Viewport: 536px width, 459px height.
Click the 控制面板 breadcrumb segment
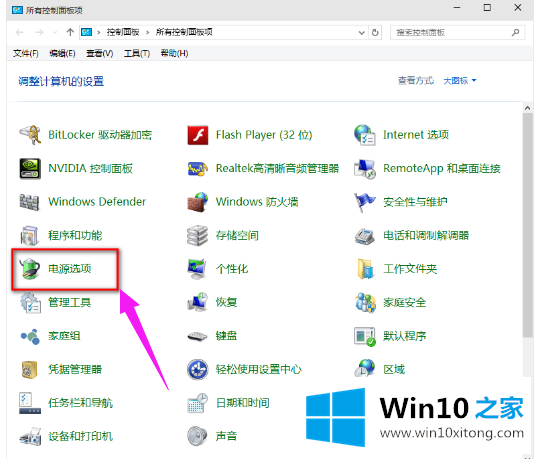click(123, 32)
